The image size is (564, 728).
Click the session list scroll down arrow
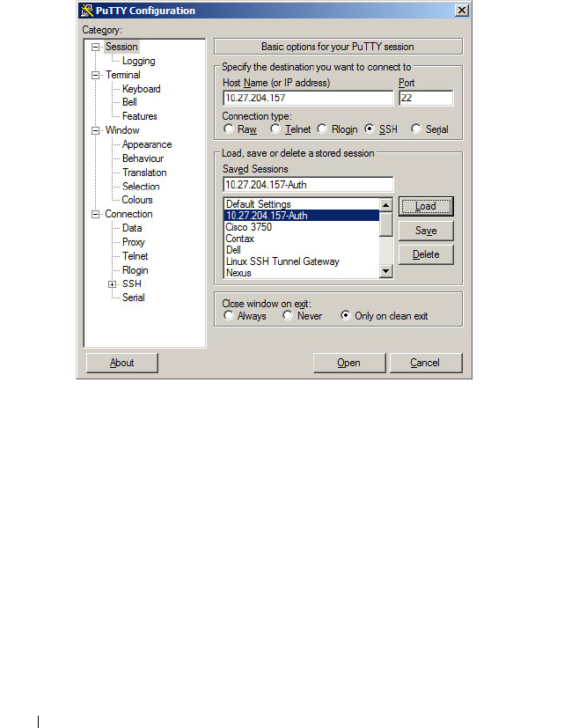coord(385,270)
